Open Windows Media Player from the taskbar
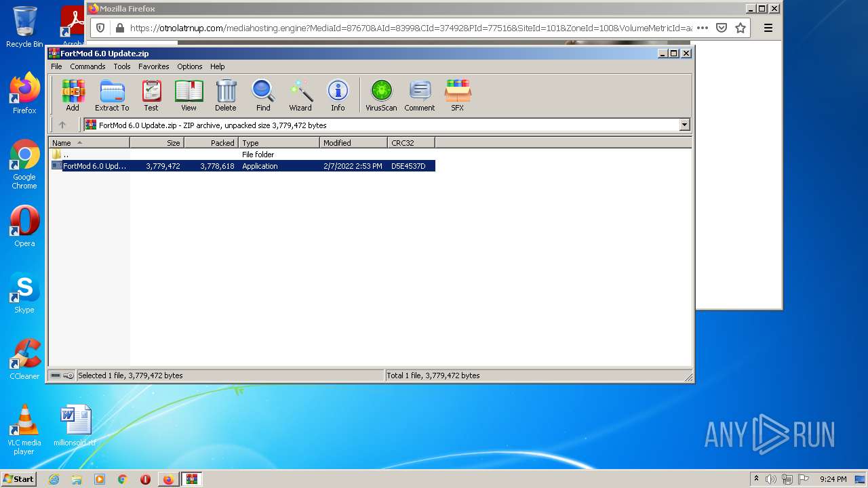Screen dimensions: 868x488 pyautogui.click(x=100, y=479)
